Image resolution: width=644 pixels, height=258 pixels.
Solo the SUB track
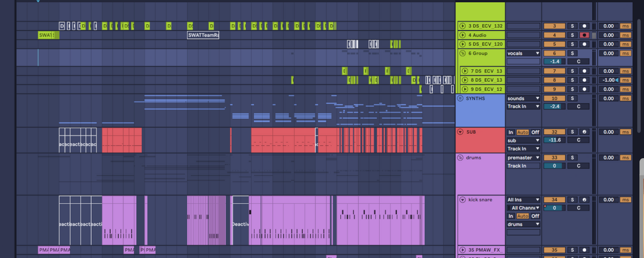[572, 132]
